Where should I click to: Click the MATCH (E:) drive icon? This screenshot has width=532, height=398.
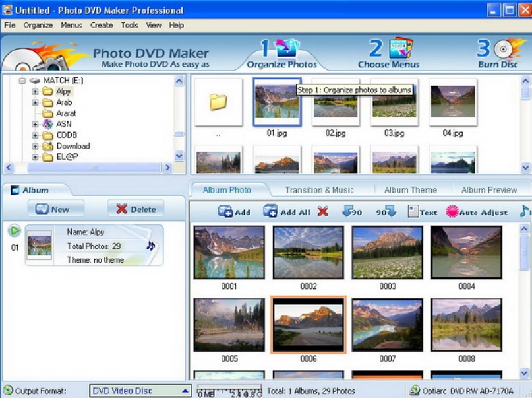coord(34,81)
